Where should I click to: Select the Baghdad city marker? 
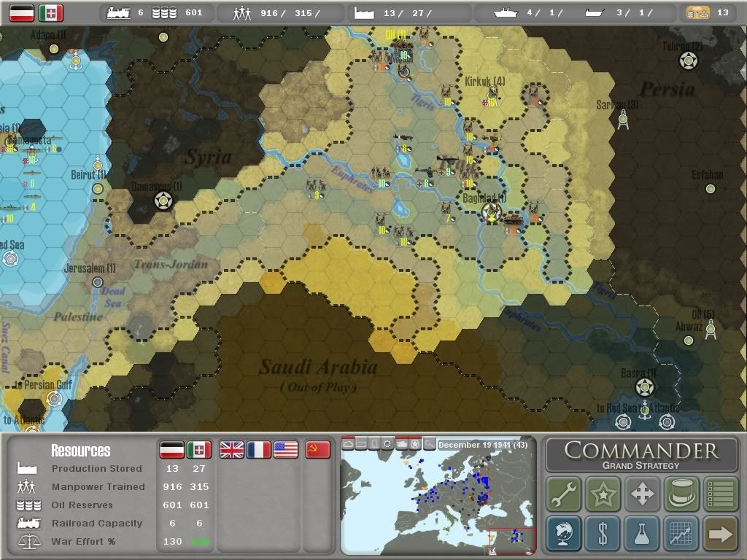pyautogui.click(x=491, y=212)
